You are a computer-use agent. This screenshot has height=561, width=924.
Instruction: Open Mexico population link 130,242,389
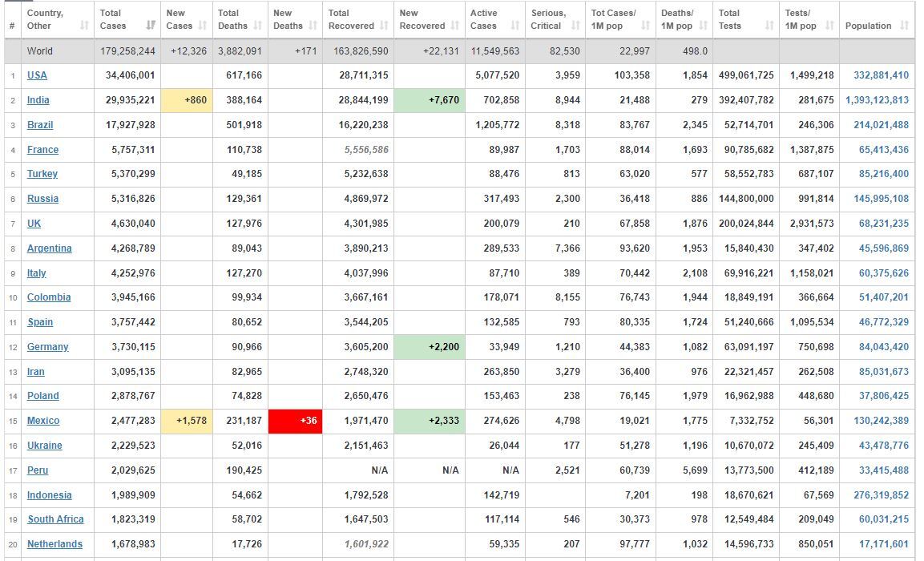[881, 420]
